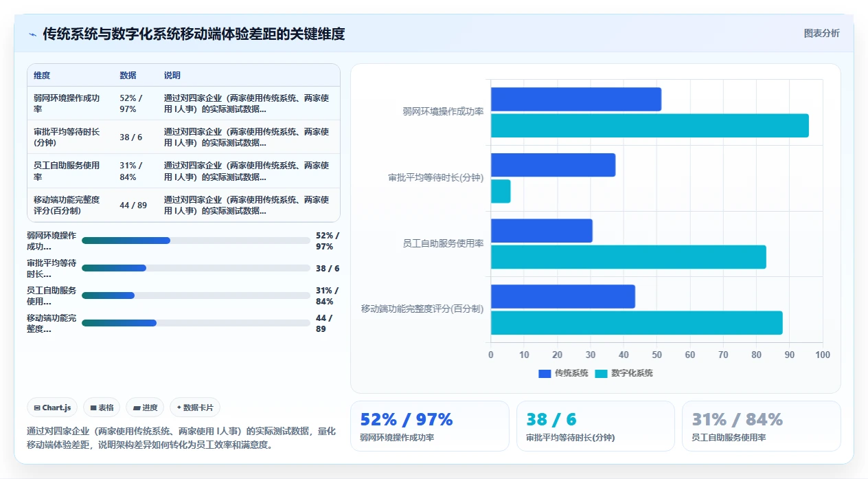
Task: Click the 说明 column header
Action: point(172,76)
